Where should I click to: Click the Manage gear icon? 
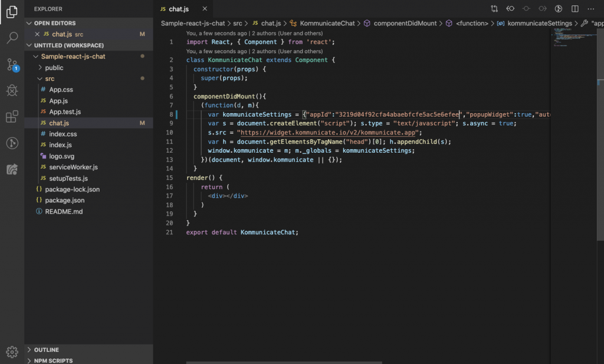pyautogui.click(x=12, y=352)
